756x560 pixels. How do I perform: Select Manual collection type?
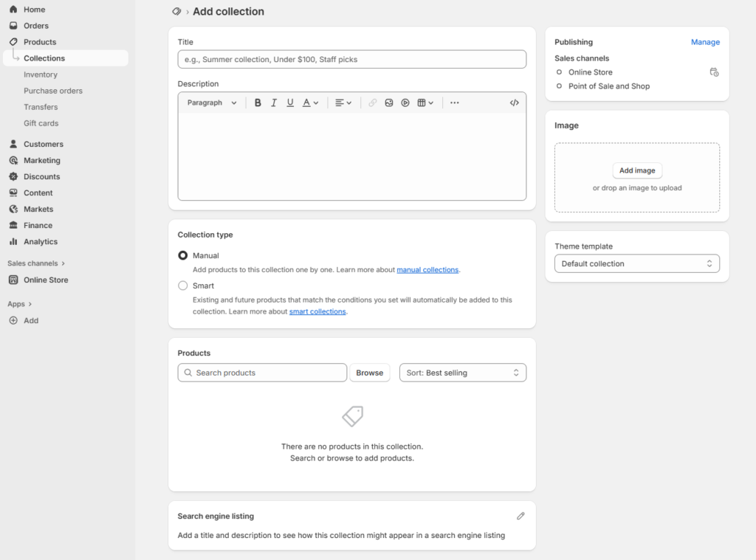pos(183,255)
